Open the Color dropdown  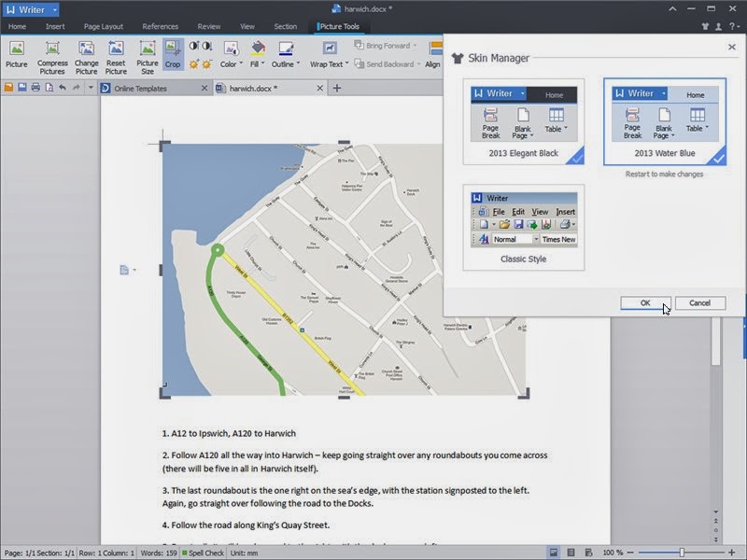pyautogui.click(x=231, y=54)
